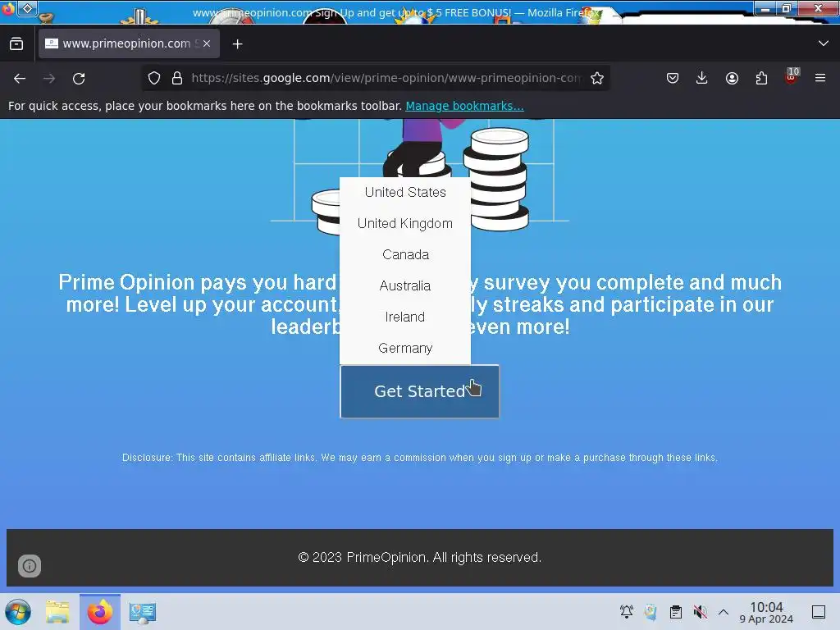Click the forward navigation arrow
This screenshot has width=840, height=630.
(49, 78)
